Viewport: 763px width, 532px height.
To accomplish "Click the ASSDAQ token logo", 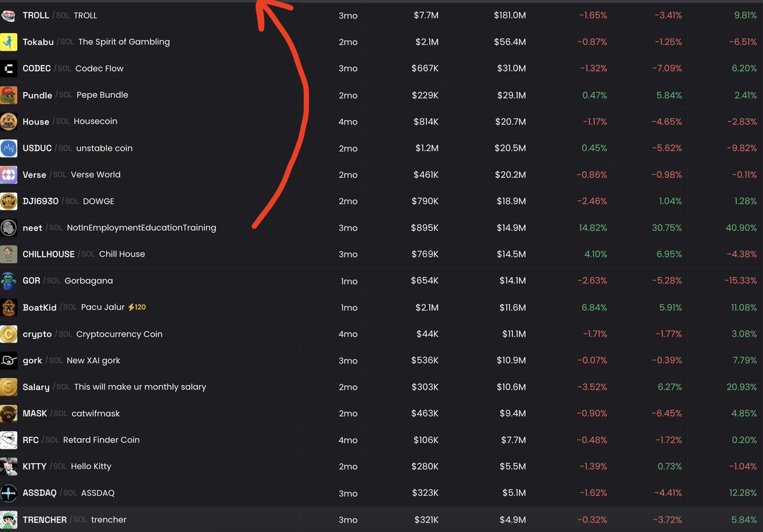I will [9, 493].
